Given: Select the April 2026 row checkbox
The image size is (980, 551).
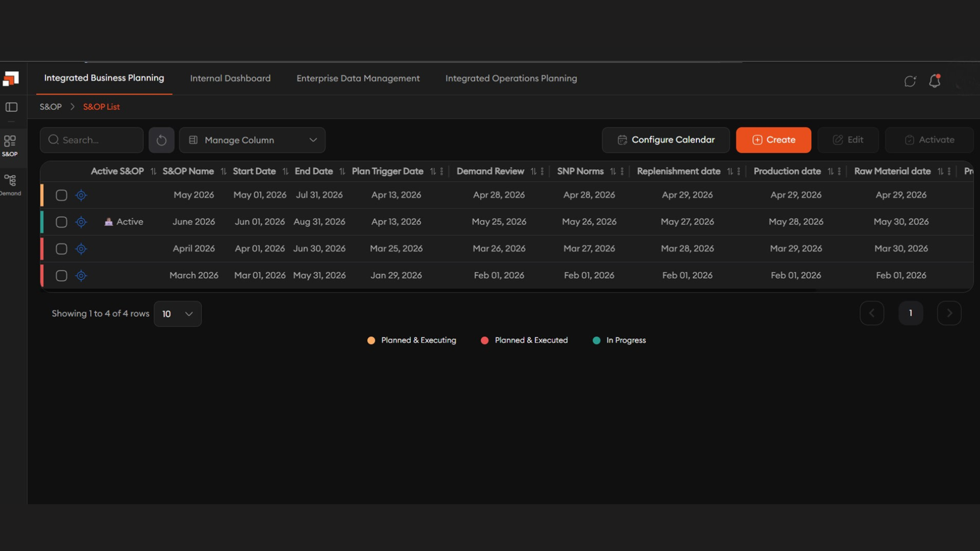Looking at the screenshot, I should (61, 249).
